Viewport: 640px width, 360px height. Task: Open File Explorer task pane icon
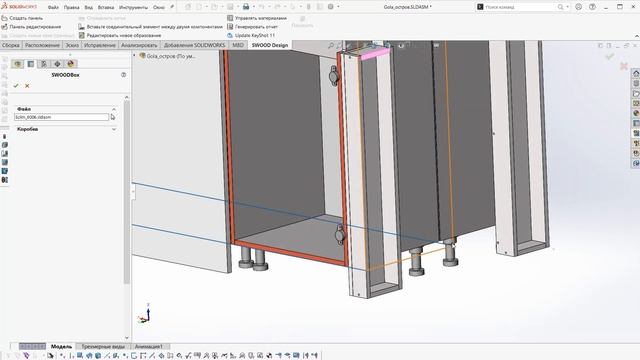(x=636, y=93)
